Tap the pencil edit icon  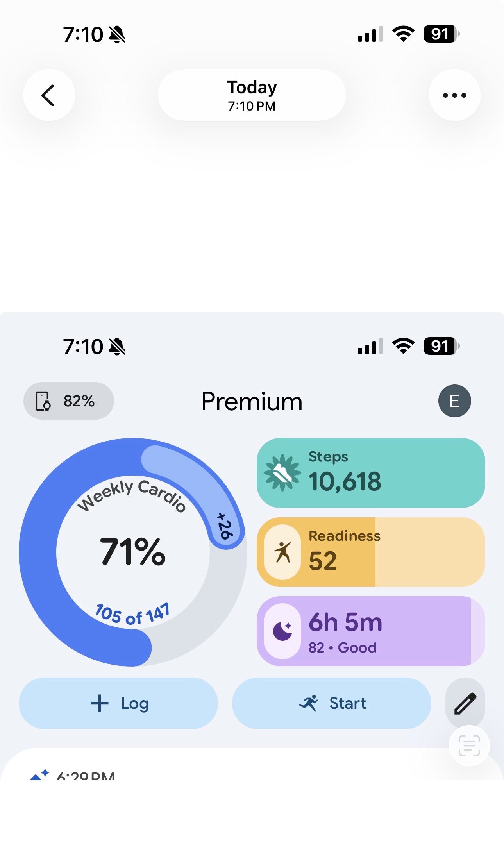(x=465, y=703)
